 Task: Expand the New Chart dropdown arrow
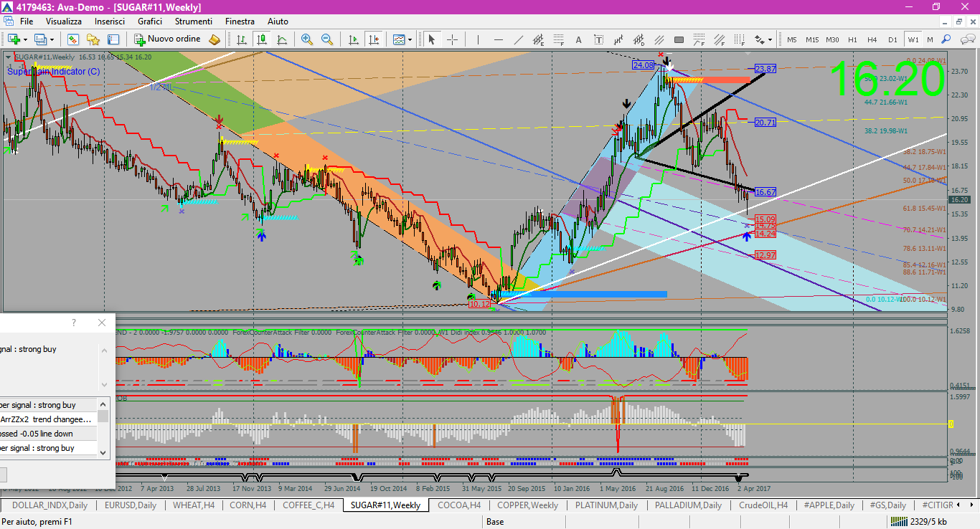tap(25, 39)
